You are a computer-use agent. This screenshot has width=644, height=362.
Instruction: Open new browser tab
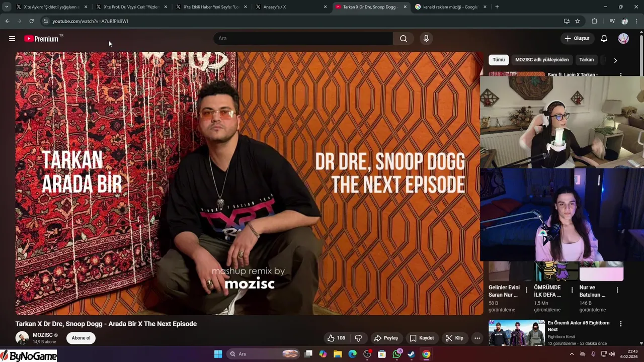point(497,7)
